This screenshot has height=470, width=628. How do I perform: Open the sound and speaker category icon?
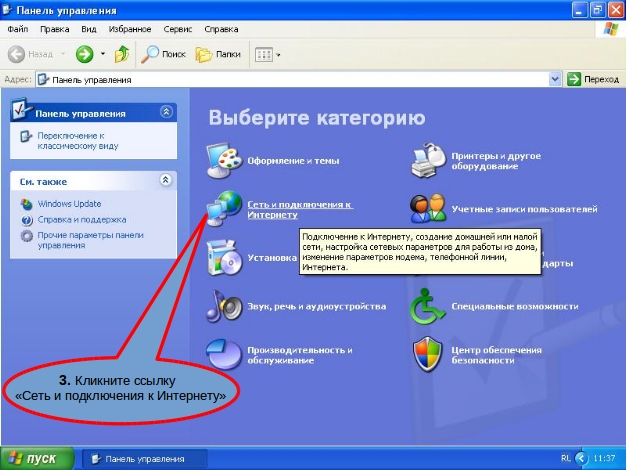[x=224, y=306]
